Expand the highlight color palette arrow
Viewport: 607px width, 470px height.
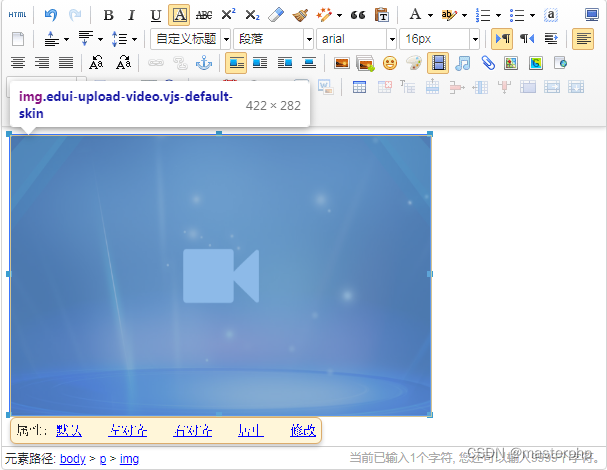pos(465,15)
